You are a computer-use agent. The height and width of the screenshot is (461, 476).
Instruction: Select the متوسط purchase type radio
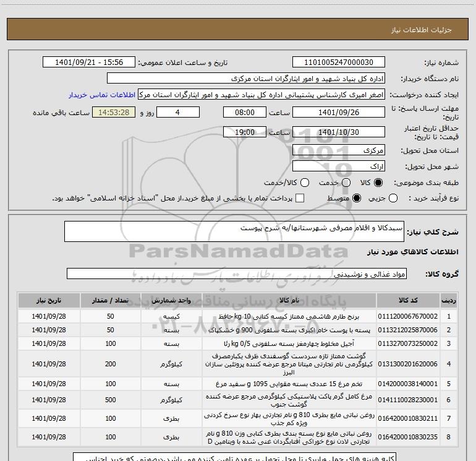357,198
